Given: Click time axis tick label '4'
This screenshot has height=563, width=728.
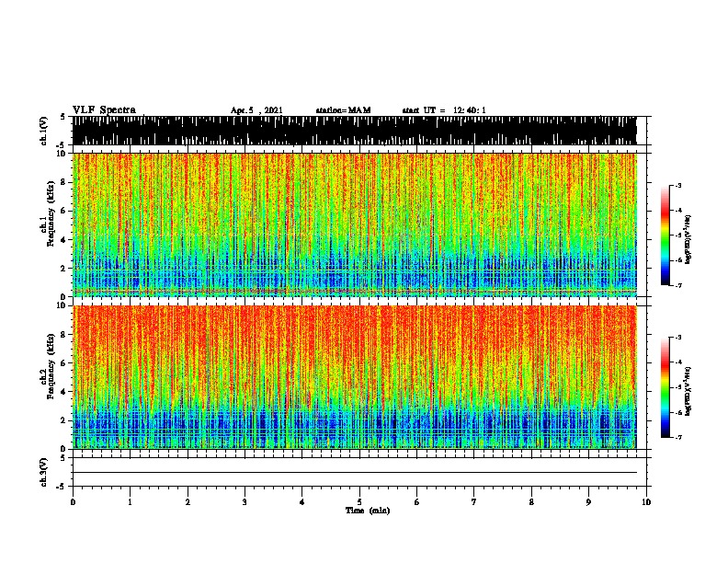Looking at the screenshot, I should pos(302,502).
